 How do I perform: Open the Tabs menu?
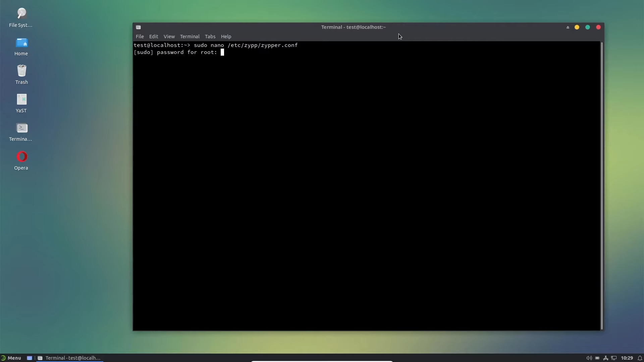pyautogui.click(x=210, y=37)
